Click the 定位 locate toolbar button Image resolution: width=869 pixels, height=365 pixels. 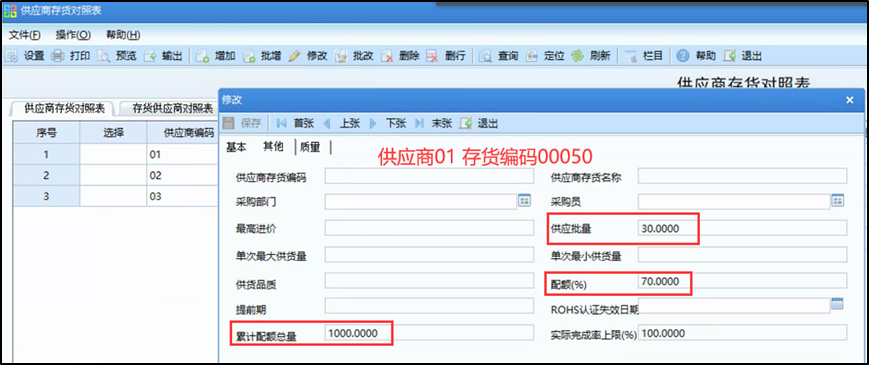coord(545,56)
